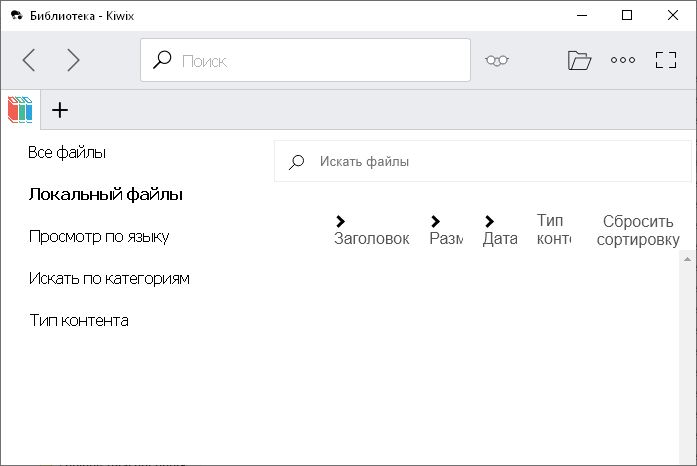Toggle reading list glasses icon
Image resolution: width=697 pixels, height=466 pixels.
click(x=497, y=60)
